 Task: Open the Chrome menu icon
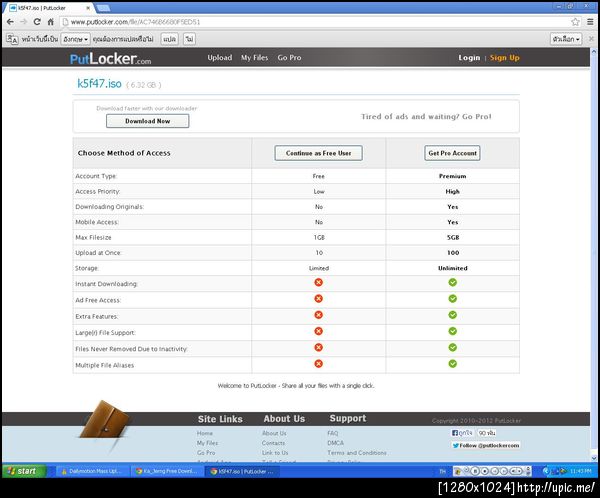[590, 22]
